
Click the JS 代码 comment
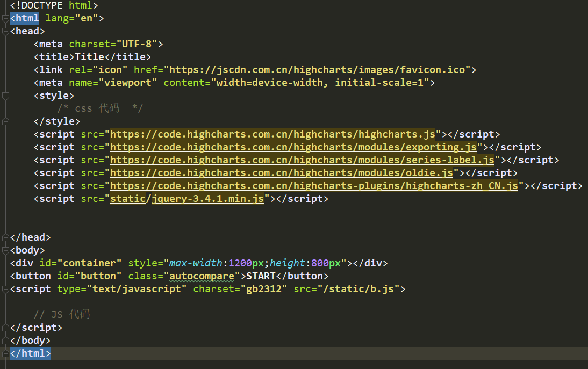pos(62,315)
